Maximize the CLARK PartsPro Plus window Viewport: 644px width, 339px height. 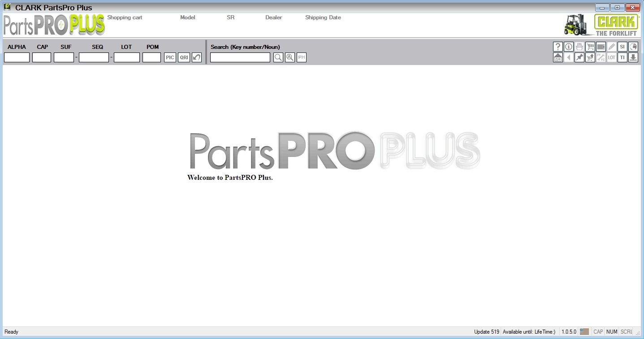click(617, 8)
